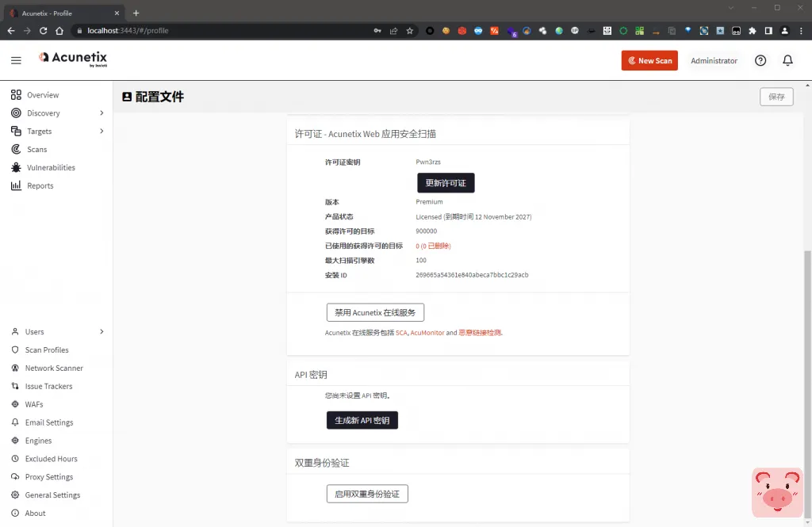Follow the AcuMonitor link

[x=427, y=333]
